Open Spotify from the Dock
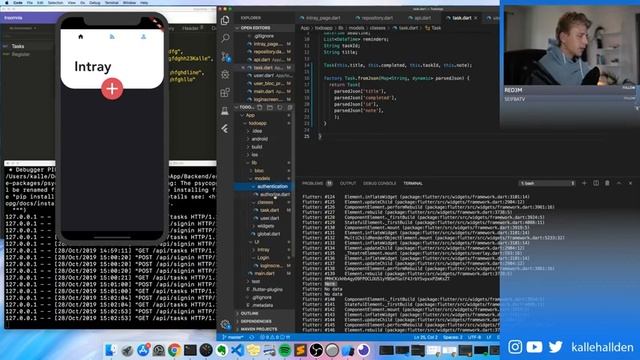 tap(284, 350)
